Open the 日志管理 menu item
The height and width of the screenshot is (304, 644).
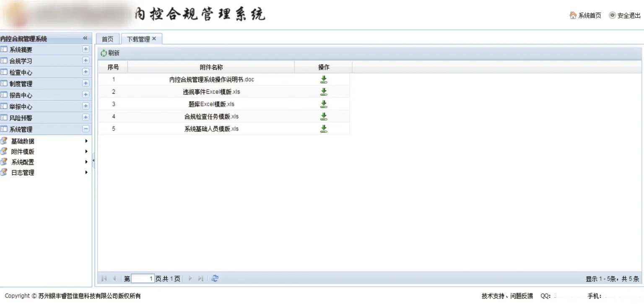click(23, 173)
